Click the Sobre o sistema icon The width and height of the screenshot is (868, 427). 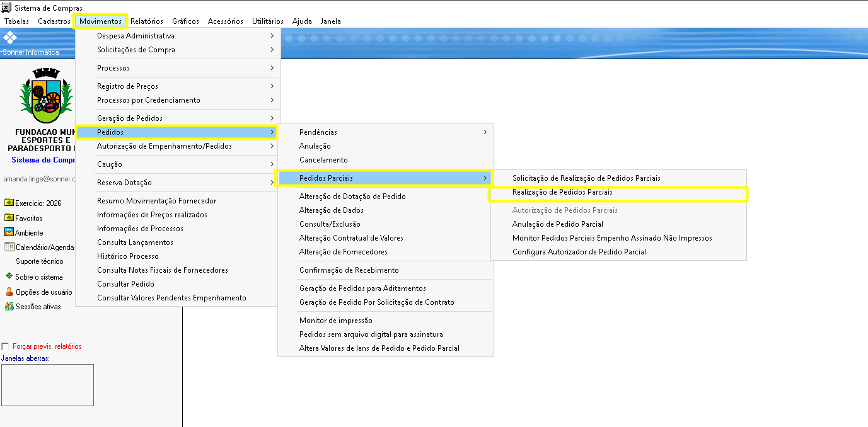coord(9,276)
